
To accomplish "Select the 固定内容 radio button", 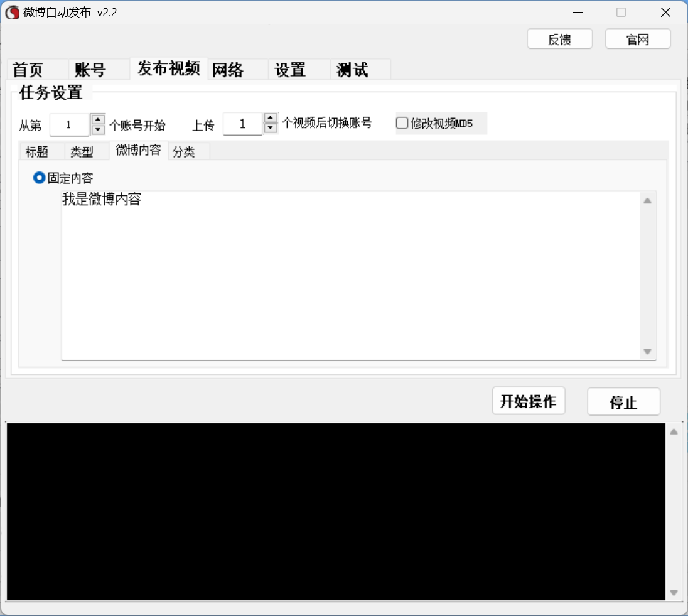I will click(x=40, y=178).
